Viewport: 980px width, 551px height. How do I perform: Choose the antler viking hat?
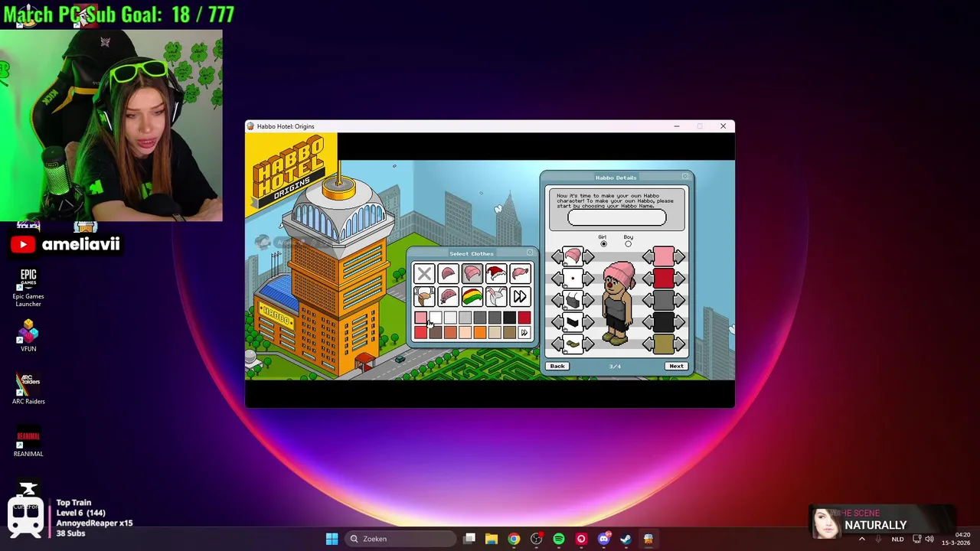pos(424,297)
